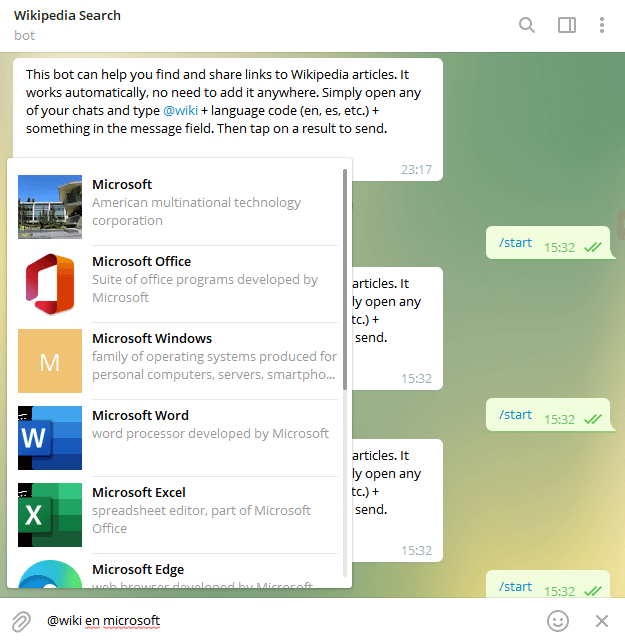Click the @wiki mention link in bot message

[x=181, y=111]
